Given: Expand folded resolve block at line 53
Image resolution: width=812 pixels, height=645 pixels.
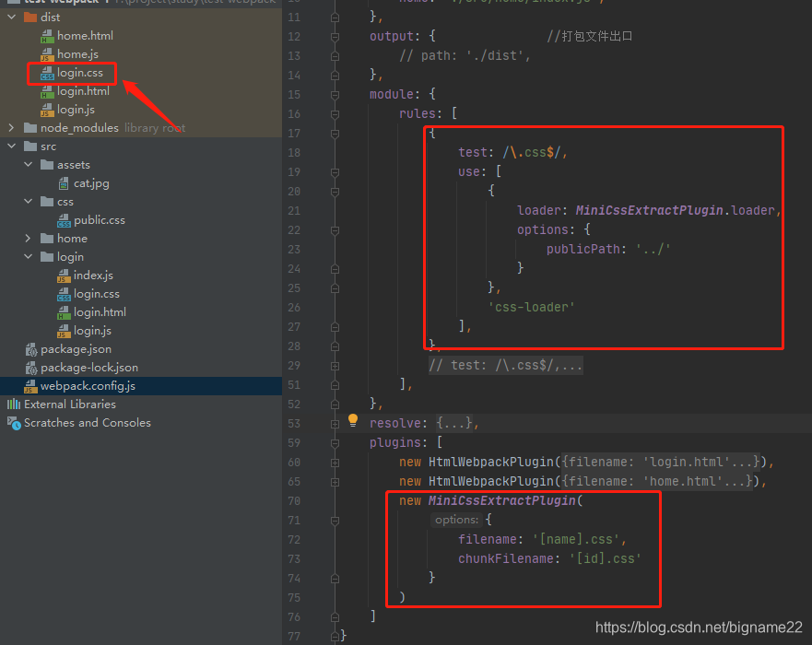Looking at the screenshot, I should pyautogui.click(x=335, y=424).
